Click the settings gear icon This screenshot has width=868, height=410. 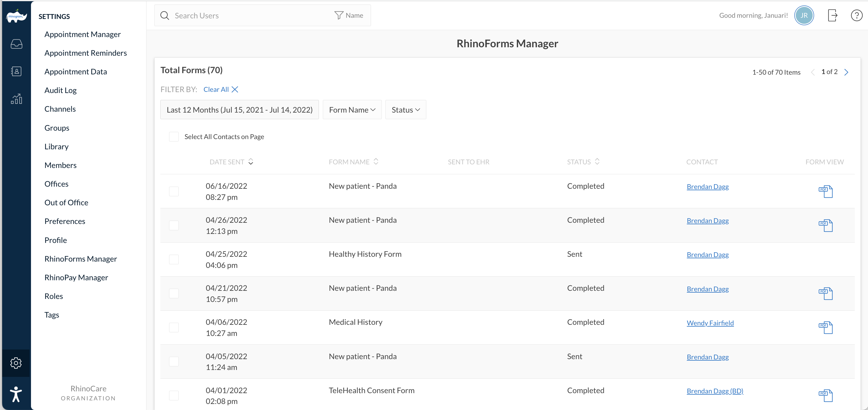[x=16, y=363]
